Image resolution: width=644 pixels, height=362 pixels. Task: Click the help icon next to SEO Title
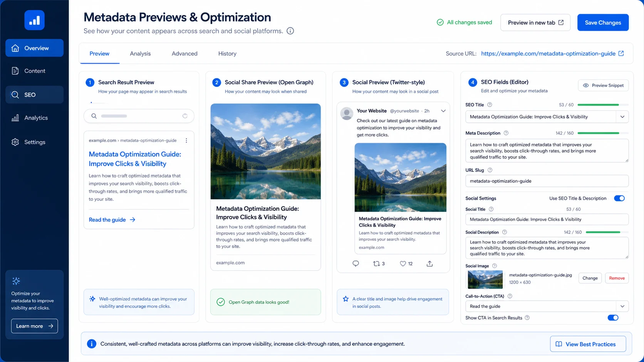(x=490, y=105)
